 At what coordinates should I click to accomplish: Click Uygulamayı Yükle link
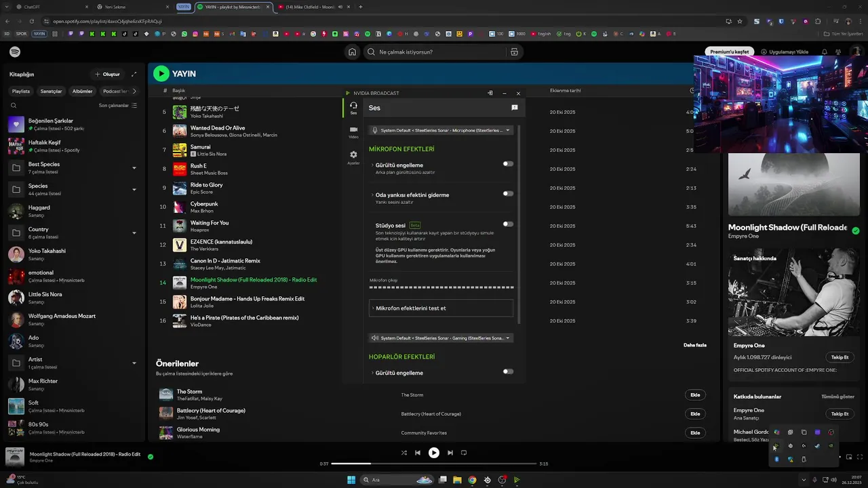(785, 52)
